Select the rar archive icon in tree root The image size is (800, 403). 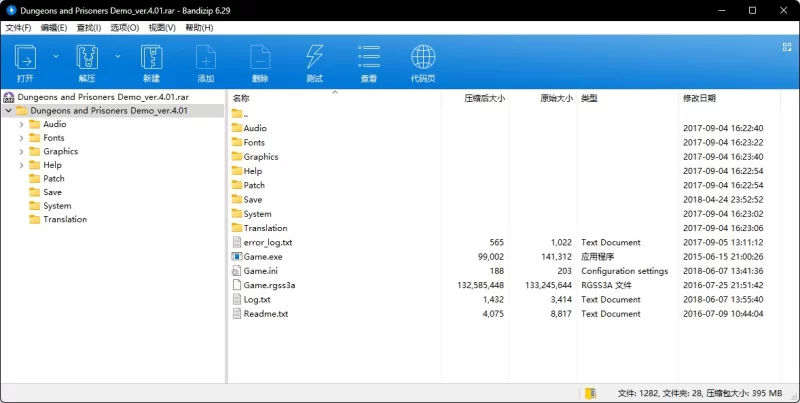pos(9,97)
